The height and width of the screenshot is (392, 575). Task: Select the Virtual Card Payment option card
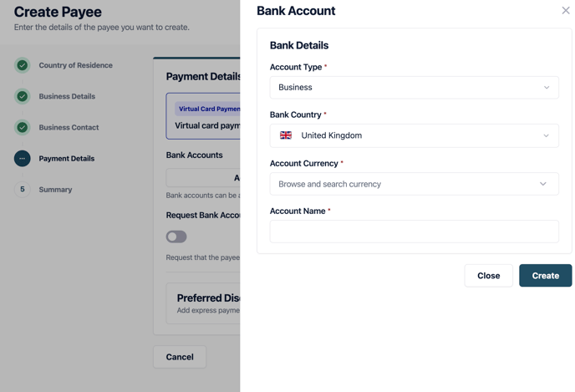203,116
